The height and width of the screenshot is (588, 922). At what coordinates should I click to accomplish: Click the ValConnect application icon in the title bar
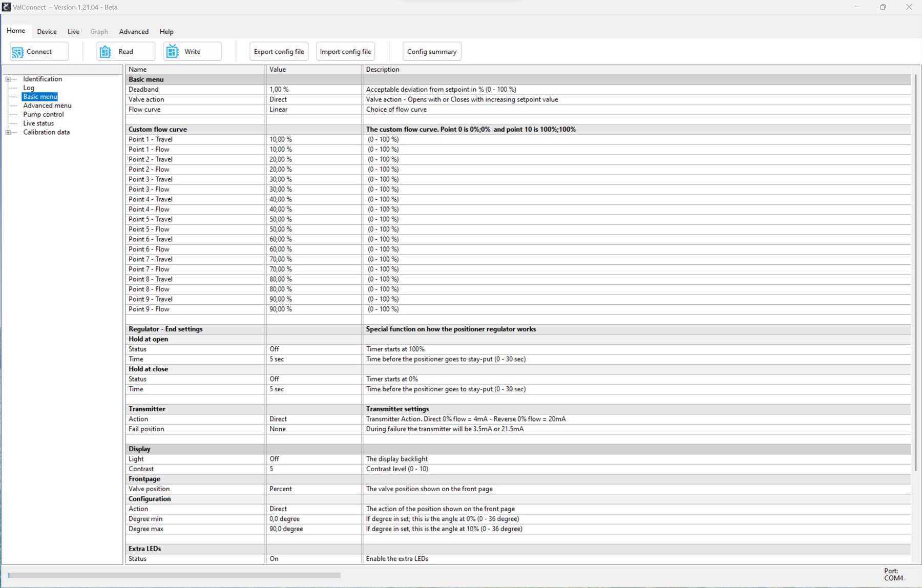click(x=6, y=7)
